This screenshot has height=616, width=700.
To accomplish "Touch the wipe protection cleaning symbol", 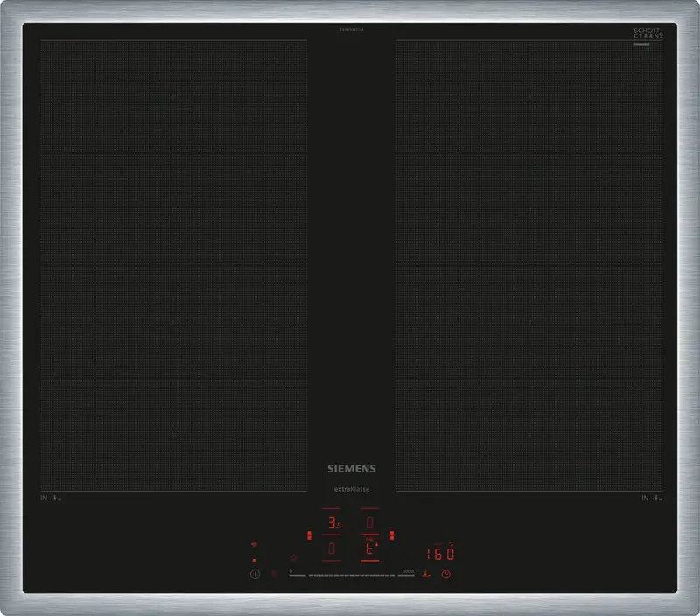I will (293, 557).
